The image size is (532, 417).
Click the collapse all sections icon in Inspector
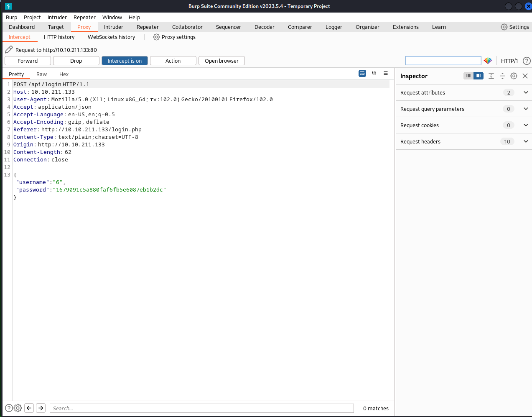coord(502,76)
